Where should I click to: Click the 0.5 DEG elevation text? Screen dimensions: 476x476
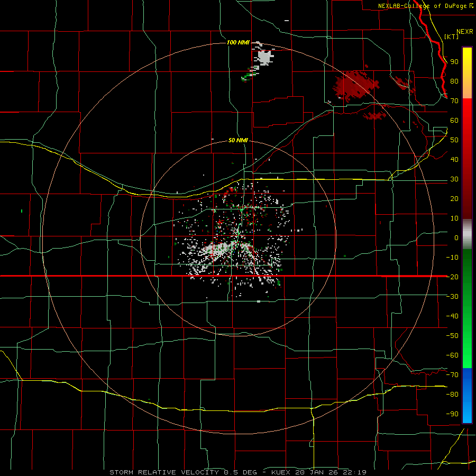tap(241, 472)
